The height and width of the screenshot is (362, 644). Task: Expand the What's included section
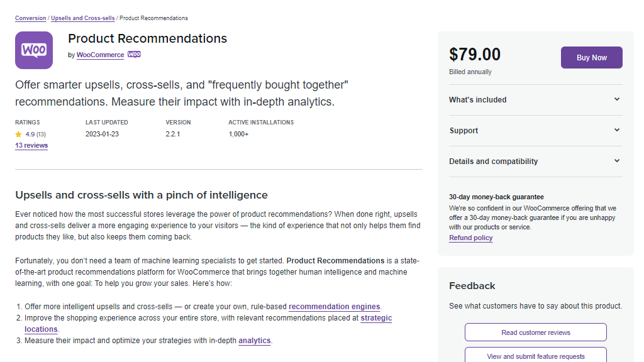536,100
